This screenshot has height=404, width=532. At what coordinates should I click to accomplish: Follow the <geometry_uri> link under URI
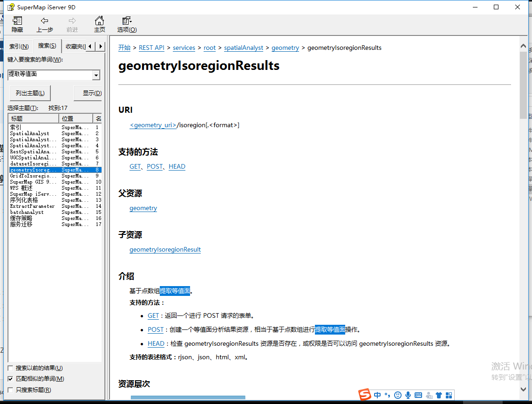pyautogui.click(x=153, y=125)
